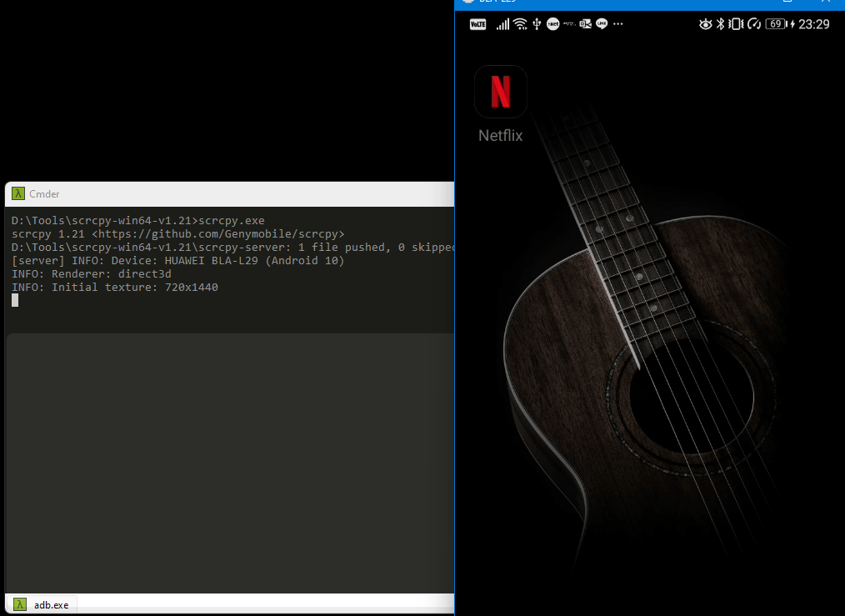Open the Netflix app

(x=500, y=92)
